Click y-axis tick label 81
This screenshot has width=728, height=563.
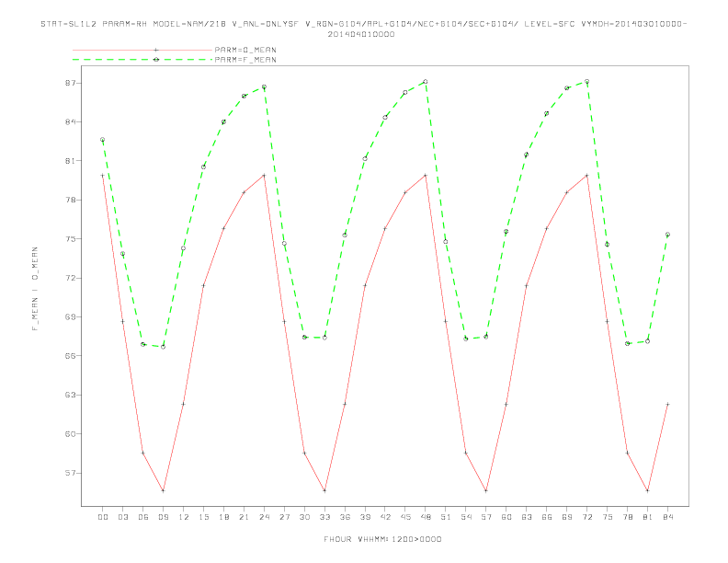[71, 161]
